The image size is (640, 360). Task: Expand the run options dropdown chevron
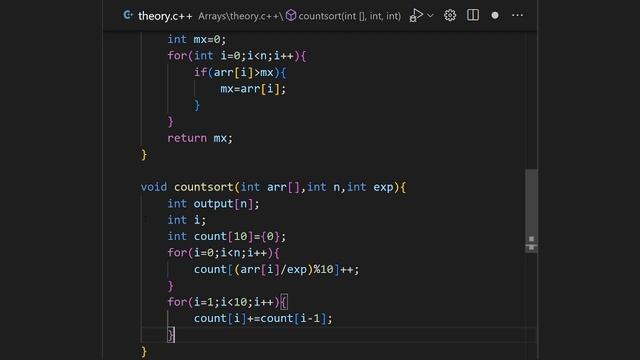tap(430, 16)
